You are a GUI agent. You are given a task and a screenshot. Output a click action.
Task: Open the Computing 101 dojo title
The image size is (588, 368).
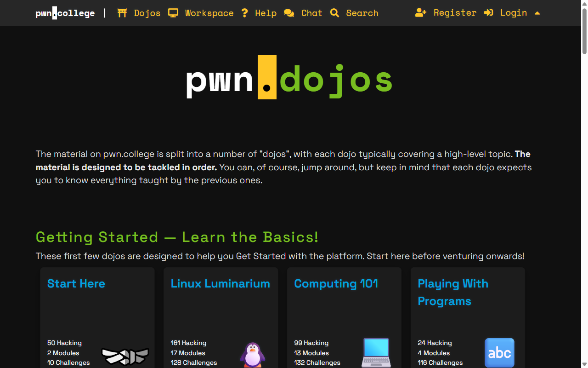(x=336, y=284)
